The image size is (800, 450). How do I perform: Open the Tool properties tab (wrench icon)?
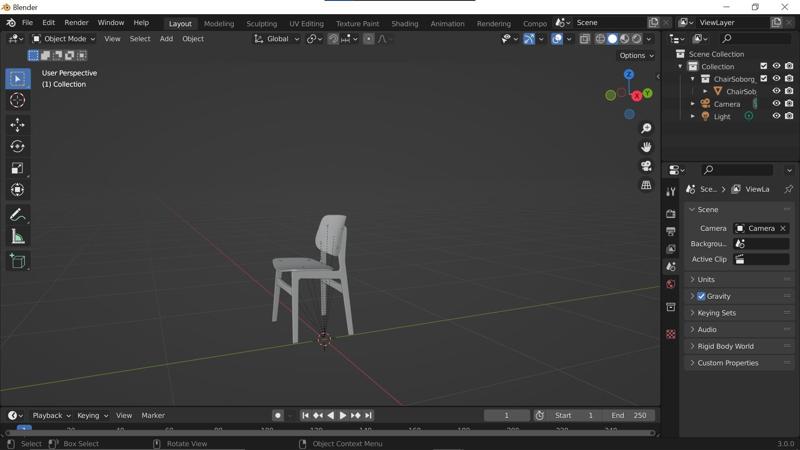pyautogui.click(x=671, y=192)
